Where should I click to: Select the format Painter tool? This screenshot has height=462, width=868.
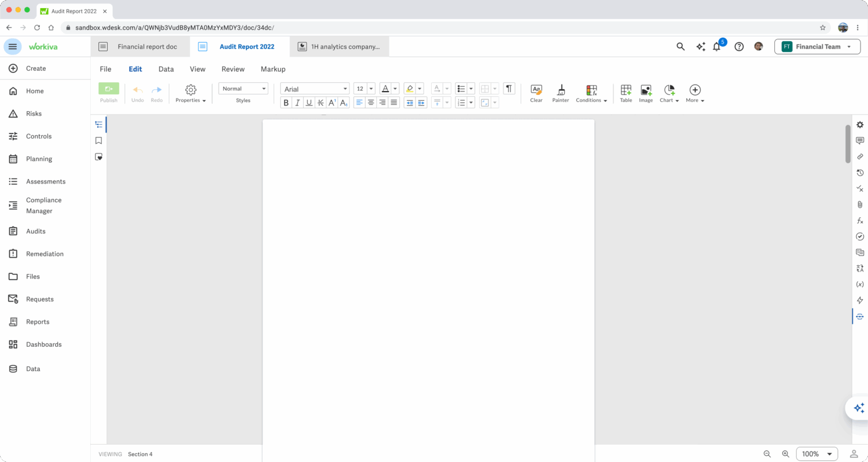point(561,93)
